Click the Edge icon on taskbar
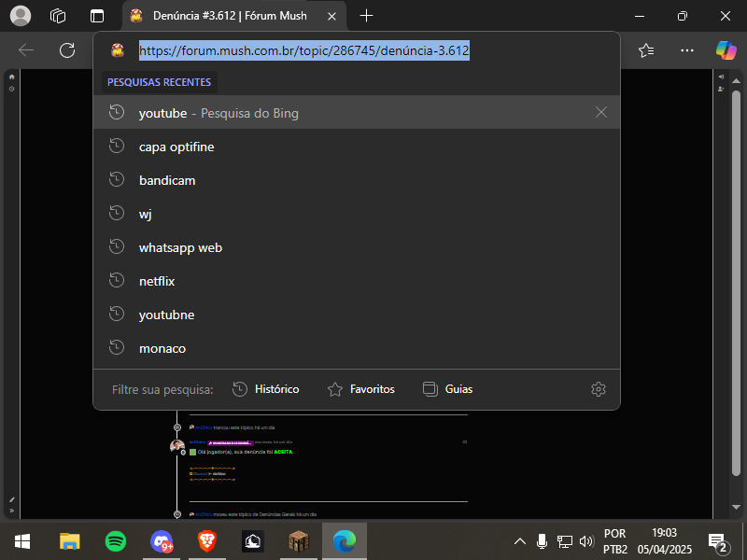Screen dimensions: 747x560 pyautogui.click(x=345, y=541)
